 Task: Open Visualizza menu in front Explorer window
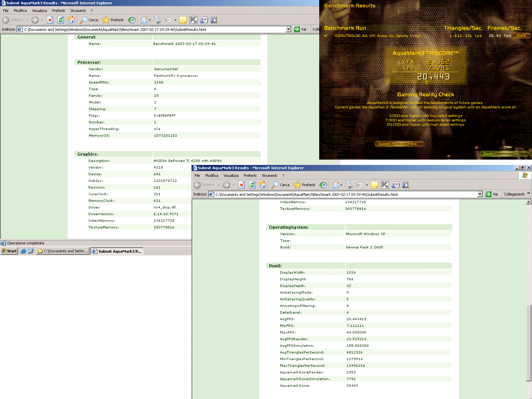(x=231, y=176)
